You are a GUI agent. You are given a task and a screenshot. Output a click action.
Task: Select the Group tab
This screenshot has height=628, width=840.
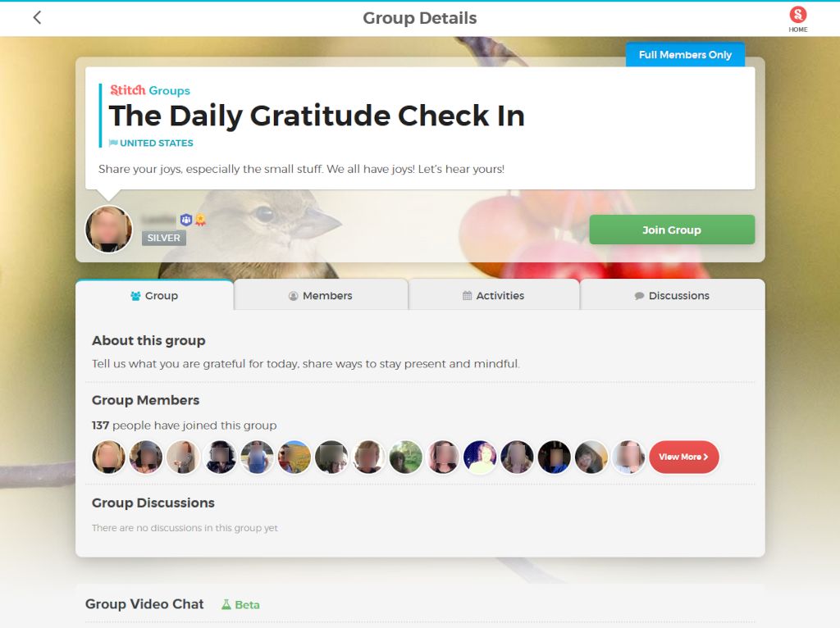[x=154, y=295]
